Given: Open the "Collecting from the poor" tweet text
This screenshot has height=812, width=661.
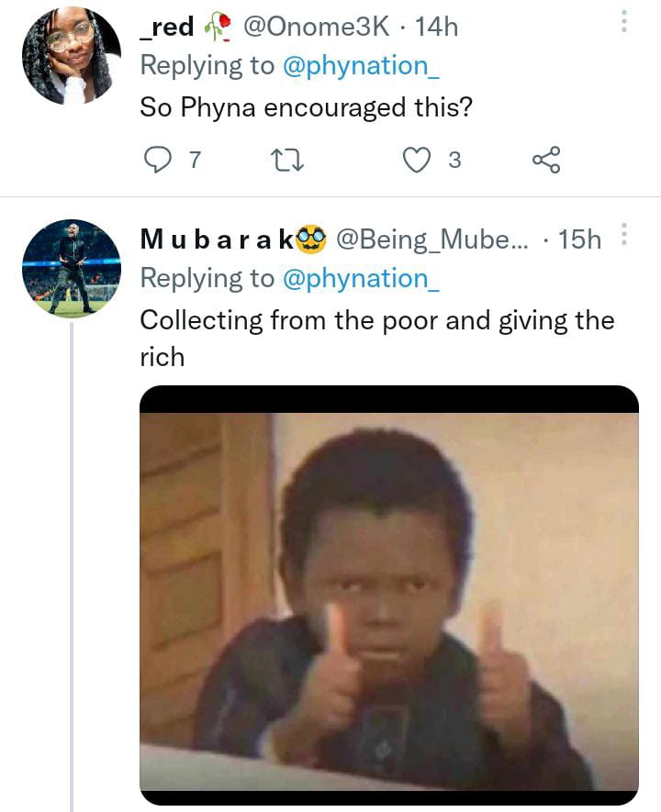Looking at the screenshot, I should [x=376, y=320].
